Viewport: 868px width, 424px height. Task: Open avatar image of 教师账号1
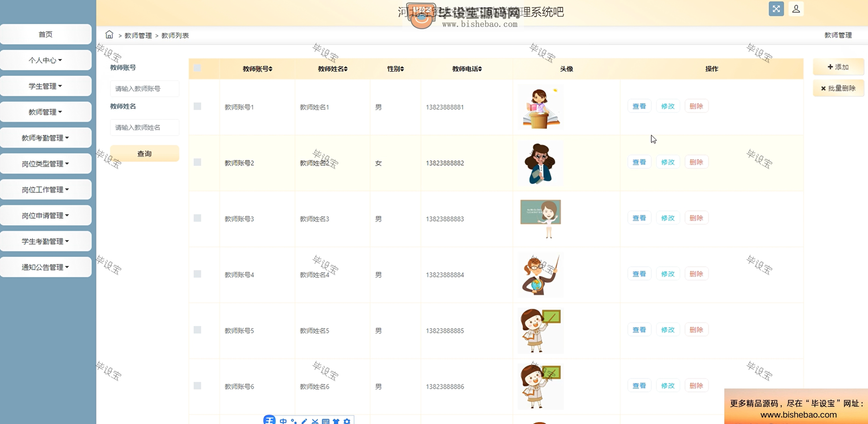click(541, 107)
